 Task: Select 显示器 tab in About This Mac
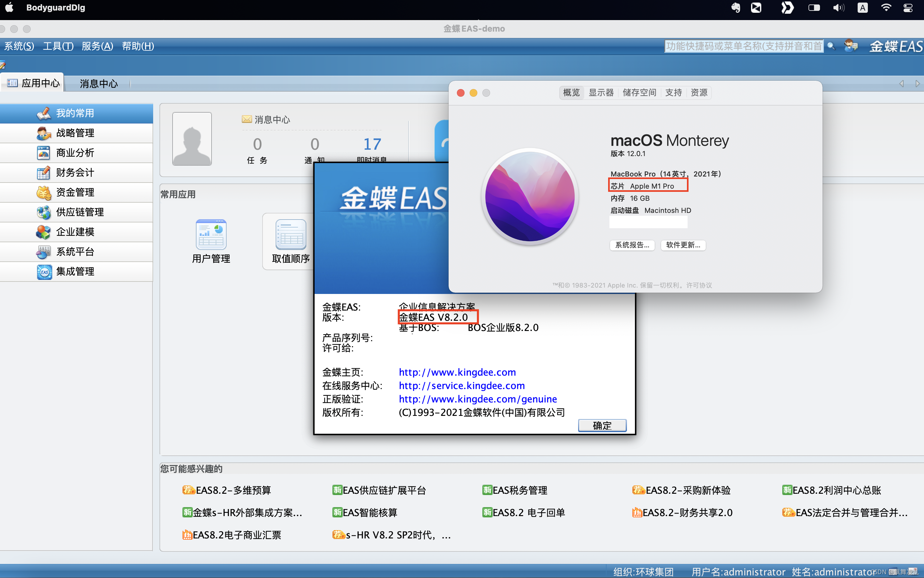pyautogui.click(x=601, y=93)
